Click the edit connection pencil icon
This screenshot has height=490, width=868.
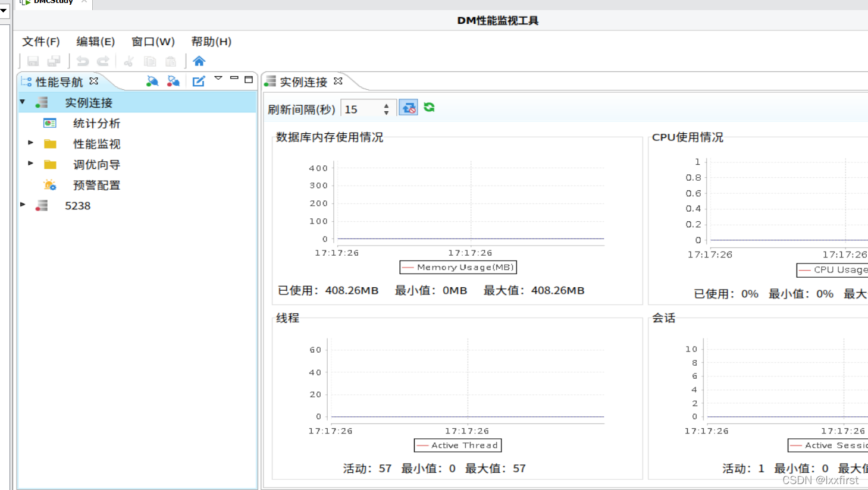pos(199,81)
